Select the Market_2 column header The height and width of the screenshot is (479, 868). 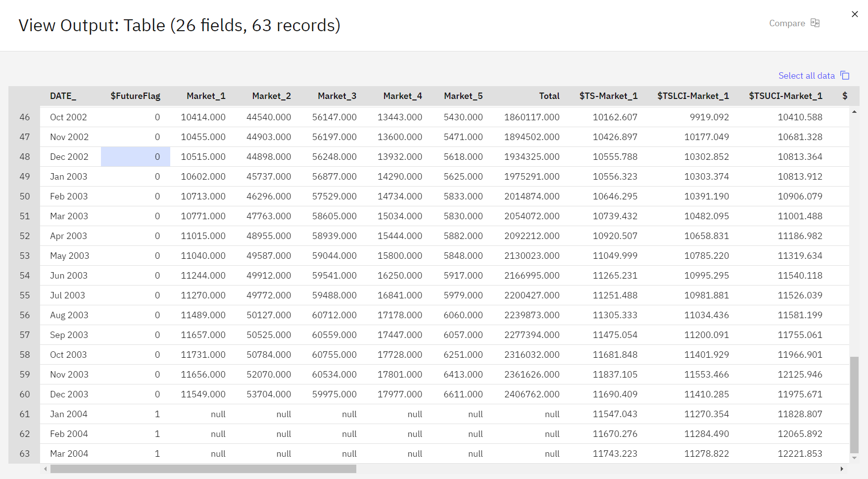[271, 96]
